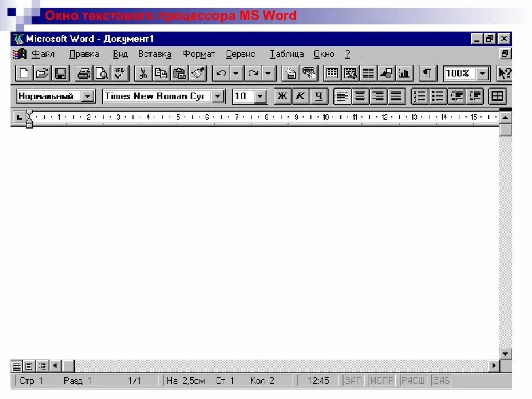Click the vertical scrollbar up arrow
Viewport: 532px width, 399px height.
point(505,117)
